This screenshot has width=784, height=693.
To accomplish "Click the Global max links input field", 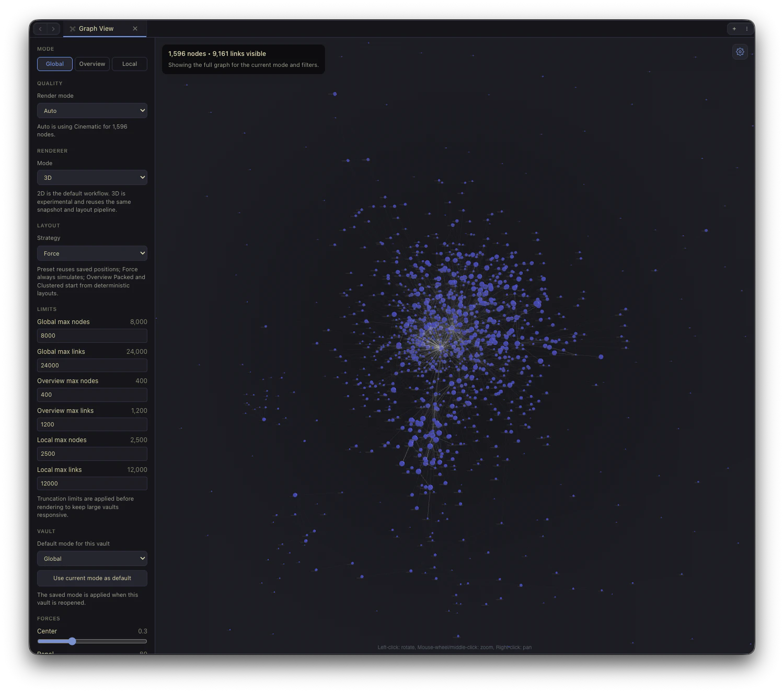I will [x=92, y=365].
